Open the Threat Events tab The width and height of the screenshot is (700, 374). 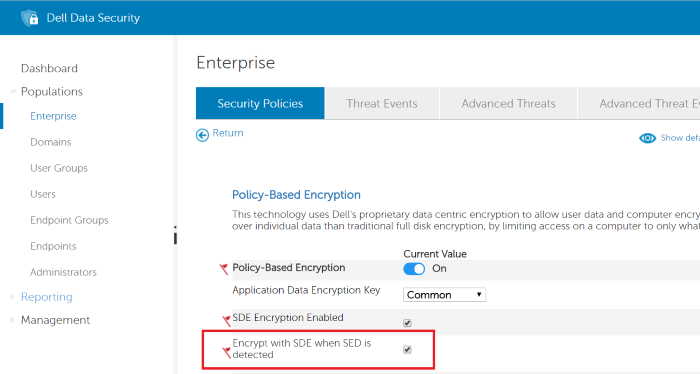382,103
